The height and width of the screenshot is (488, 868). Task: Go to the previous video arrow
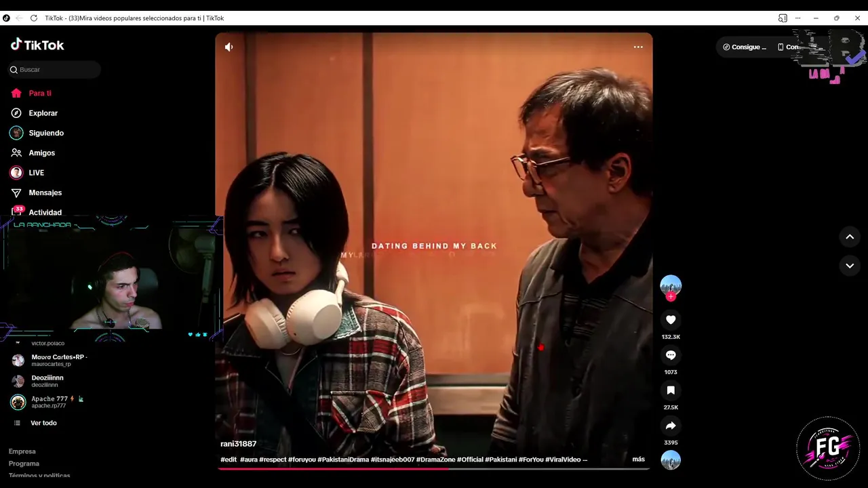pyautogui.click(x=850, y=237)
